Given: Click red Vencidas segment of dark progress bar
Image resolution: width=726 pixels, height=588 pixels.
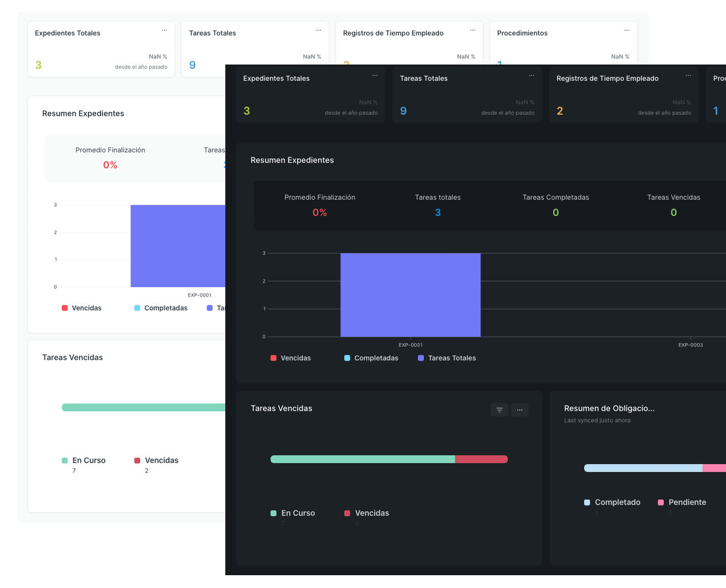Looking at the screenshot, I should pos(481,459).
